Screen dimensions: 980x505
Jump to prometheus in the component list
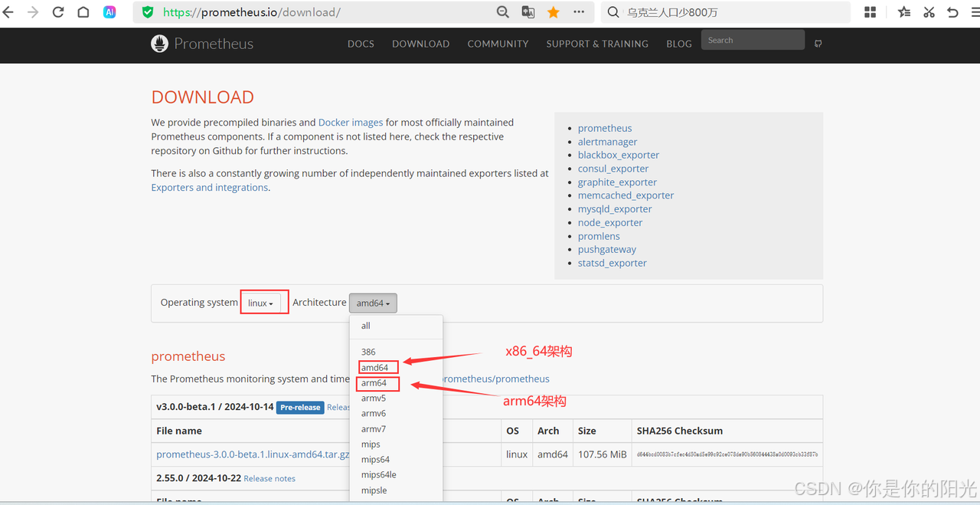[605, 129]
